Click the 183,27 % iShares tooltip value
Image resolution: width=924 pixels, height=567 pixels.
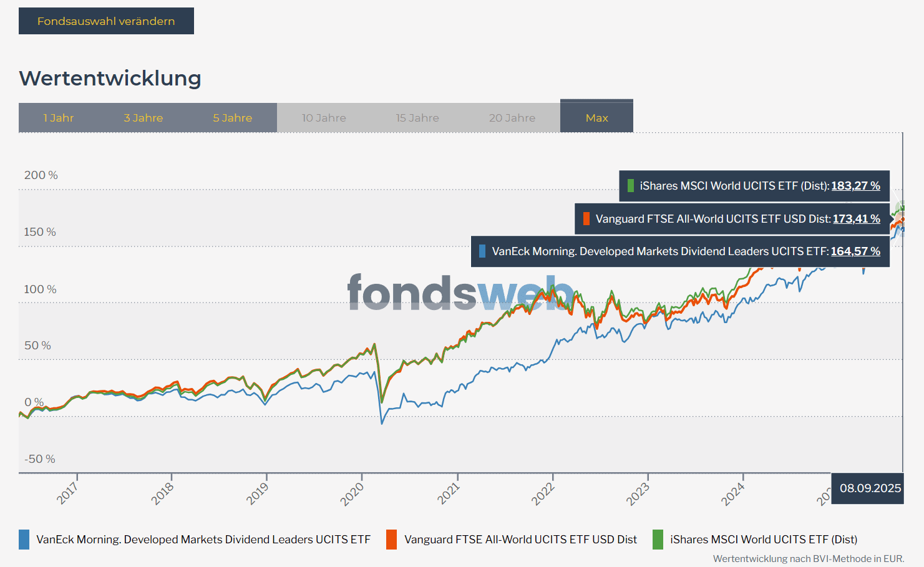pyautogui.click(x=855, y=186)
